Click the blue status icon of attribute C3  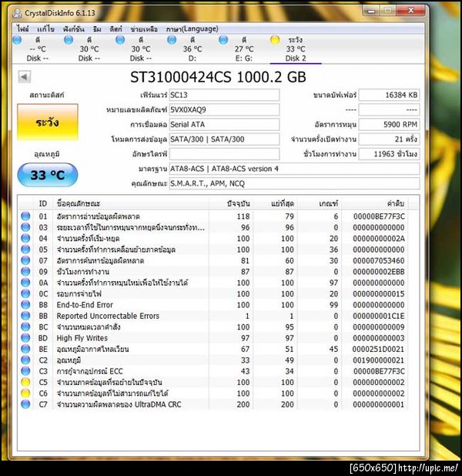[x=25, y=371]
